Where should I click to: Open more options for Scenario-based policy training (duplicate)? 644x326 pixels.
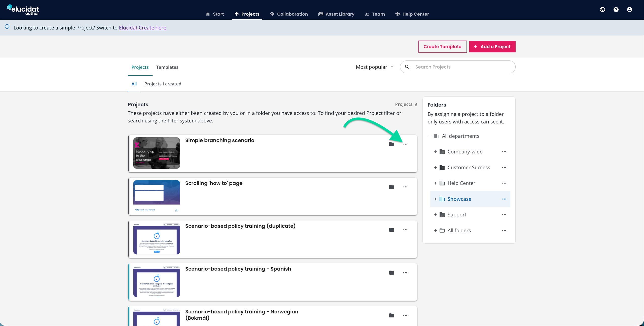[405, 230]
